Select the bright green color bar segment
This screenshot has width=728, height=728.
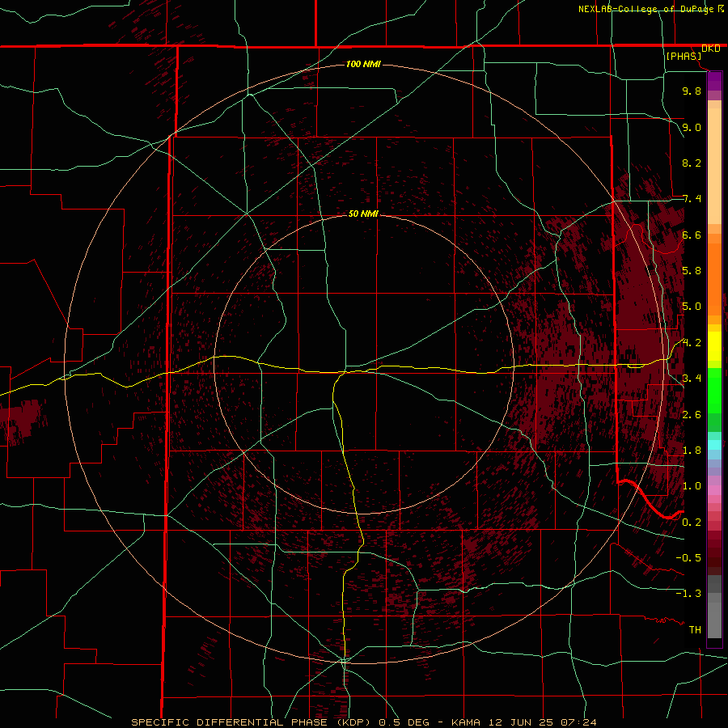(x=714, y=391)
